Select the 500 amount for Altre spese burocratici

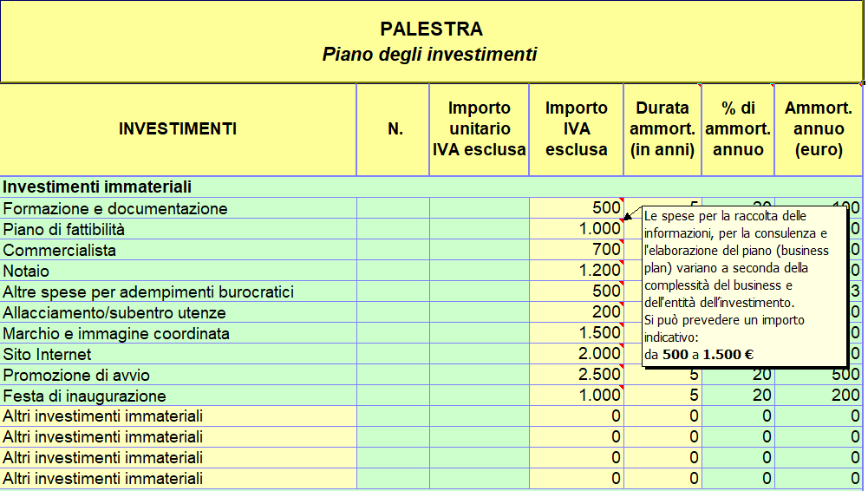577,291
